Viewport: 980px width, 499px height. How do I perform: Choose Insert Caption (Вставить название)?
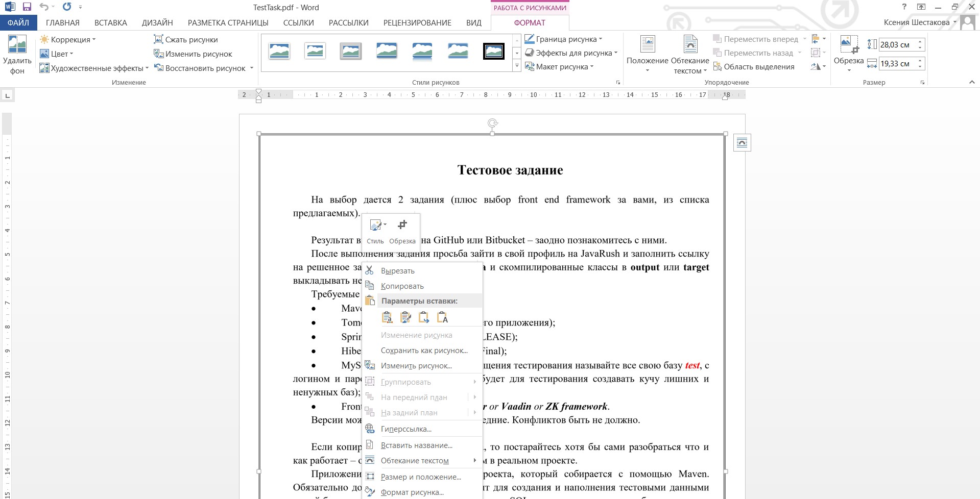pyautogui.click(x=422, y=445)
